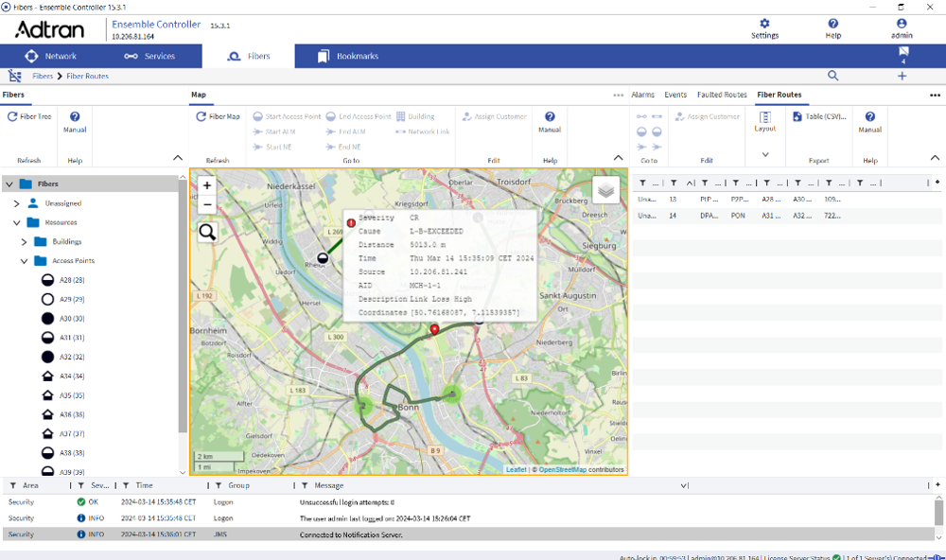Click the fiber tree vertical scrollbar

click(183, 307)
